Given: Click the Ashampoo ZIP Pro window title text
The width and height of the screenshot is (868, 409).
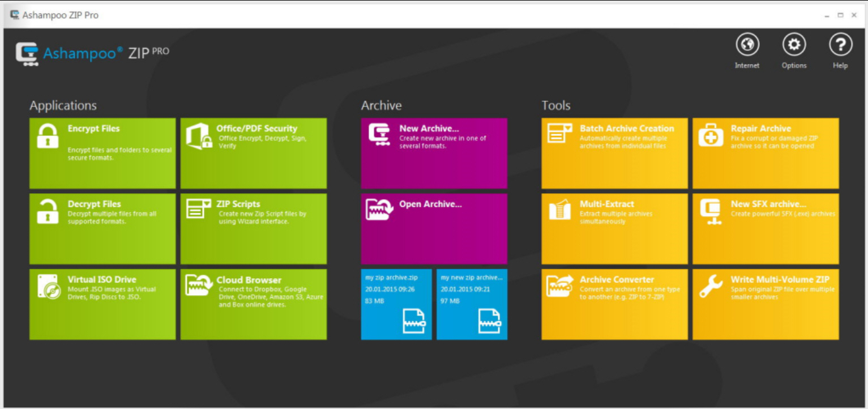Looking at the screenshot, I should pyautogui.click(x=61, y=15).
